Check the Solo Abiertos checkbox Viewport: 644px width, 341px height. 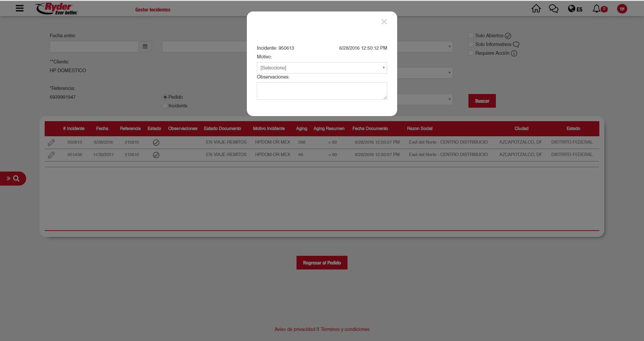pos(471,36)
